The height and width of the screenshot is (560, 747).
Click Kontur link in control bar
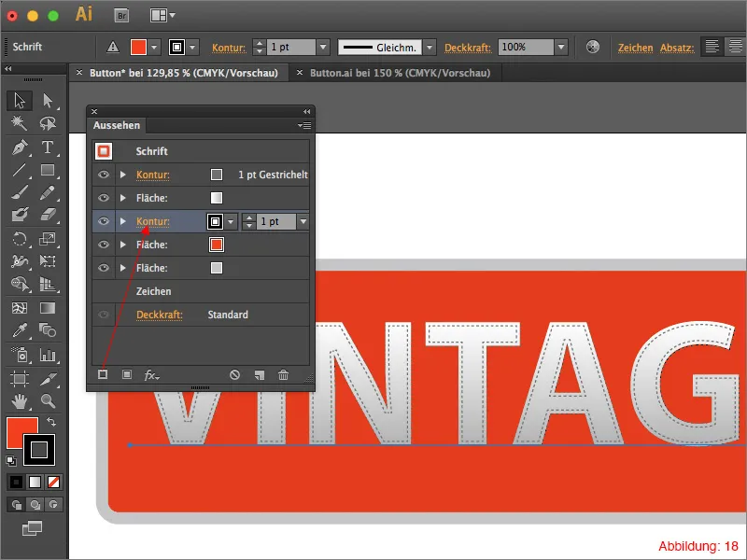pos(229,48)
